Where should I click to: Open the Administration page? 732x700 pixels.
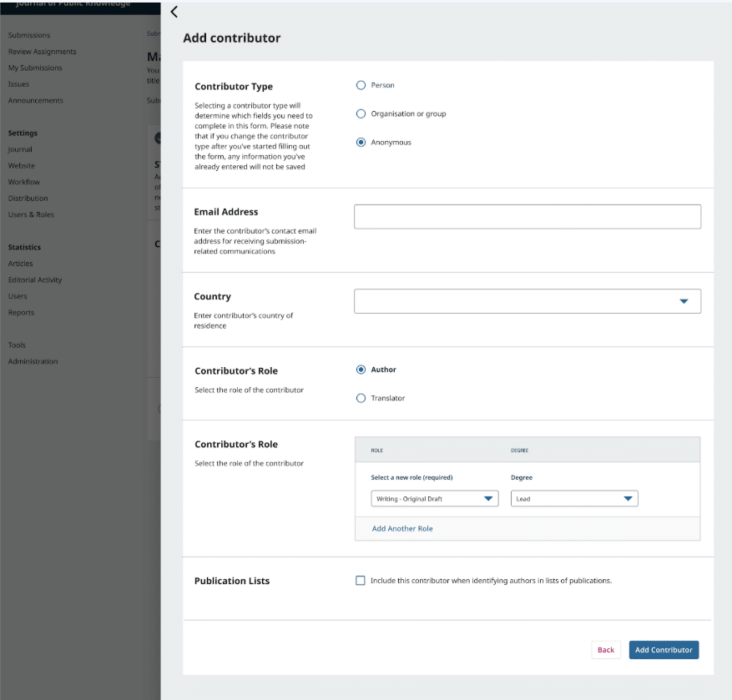pos(33,361)
